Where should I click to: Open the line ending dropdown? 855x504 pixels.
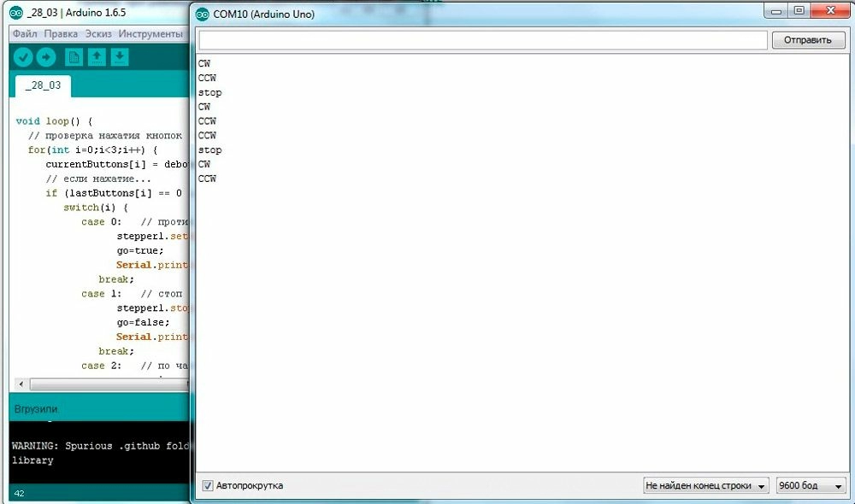(x=706, y=485)
